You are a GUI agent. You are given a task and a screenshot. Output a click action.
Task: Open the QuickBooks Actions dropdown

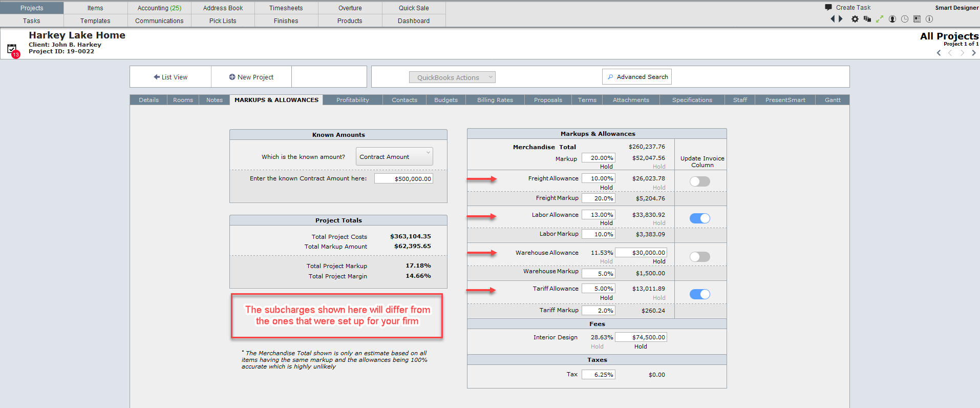(x=452, y=77)
